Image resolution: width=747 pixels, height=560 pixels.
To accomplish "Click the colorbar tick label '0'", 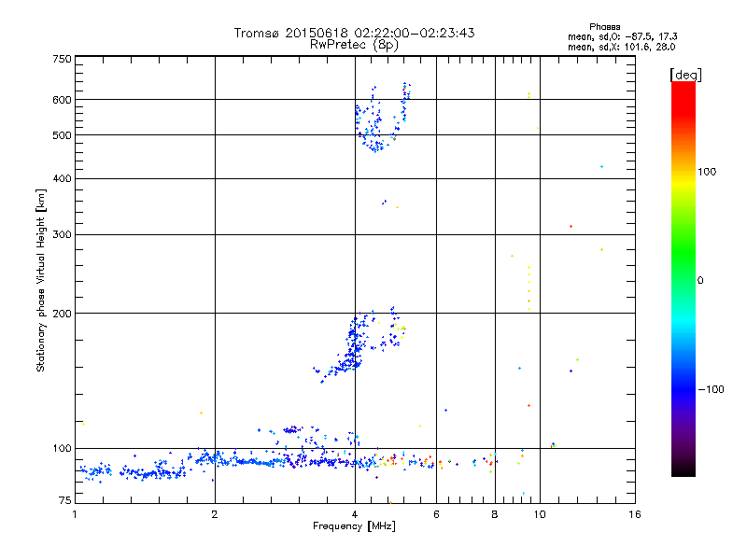I will pos(699,281).
